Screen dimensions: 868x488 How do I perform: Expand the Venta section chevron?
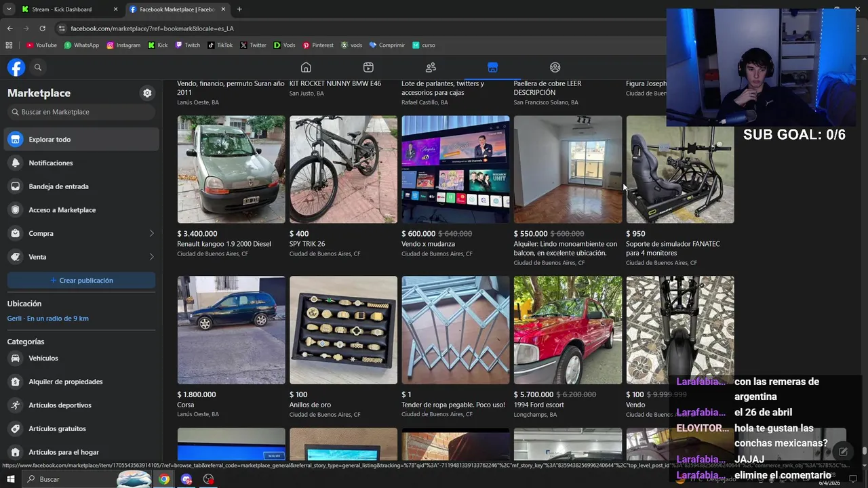[151, 257]
